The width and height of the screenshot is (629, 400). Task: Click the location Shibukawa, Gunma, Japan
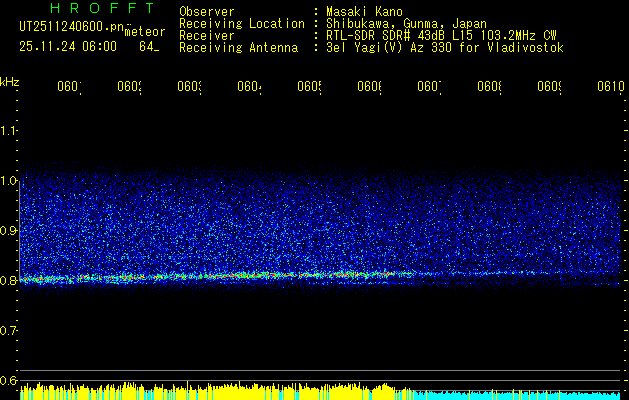pos(406,24)
